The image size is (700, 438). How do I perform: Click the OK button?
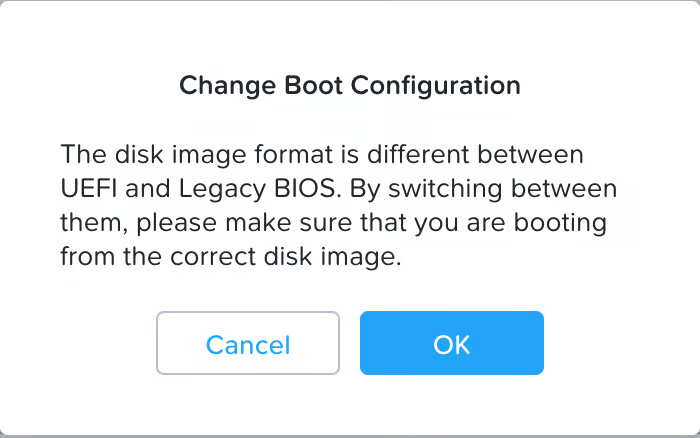click(451, 343)
